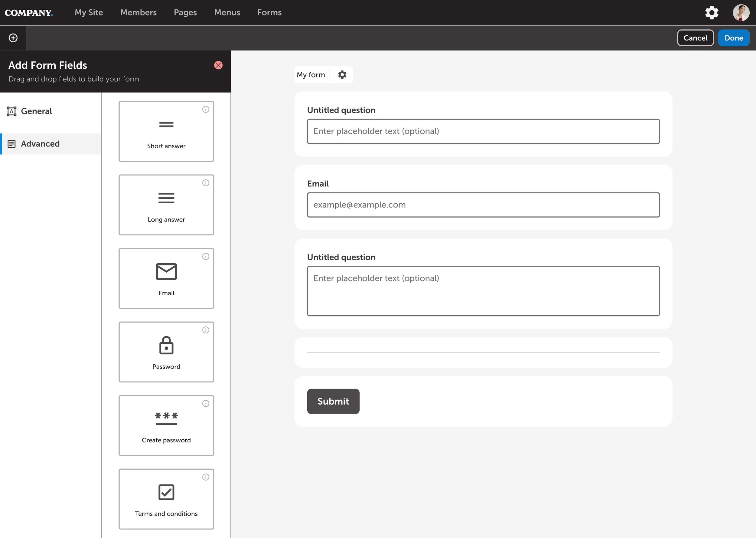Open the Forms menu
This screenshot has height=538, width=756.
pos(269,13)
